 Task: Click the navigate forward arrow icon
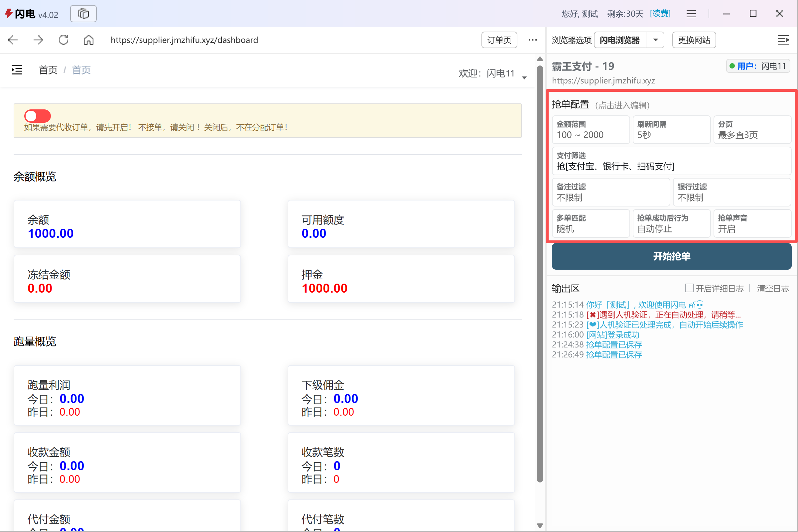[x=38, y=40]
